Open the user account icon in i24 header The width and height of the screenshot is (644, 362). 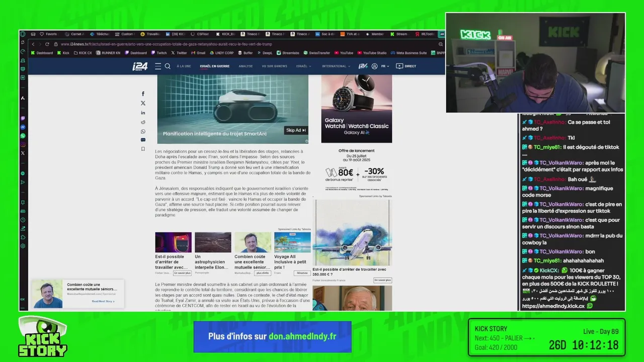[x=374, y=66]
